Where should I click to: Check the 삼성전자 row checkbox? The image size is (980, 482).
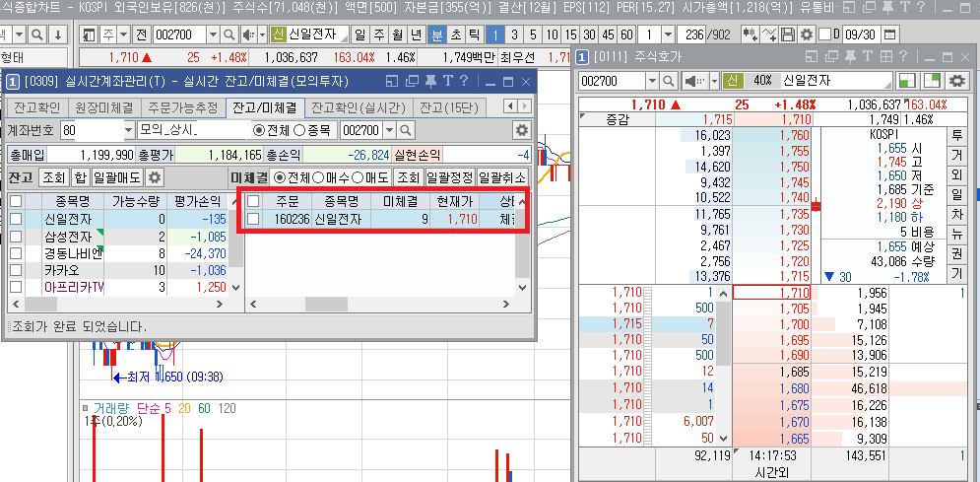coord(16,237)
